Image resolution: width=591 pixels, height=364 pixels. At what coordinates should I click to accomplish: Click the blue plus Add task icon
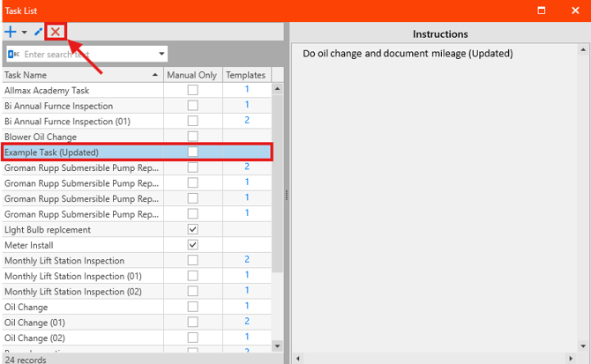[x=11, y=32]
